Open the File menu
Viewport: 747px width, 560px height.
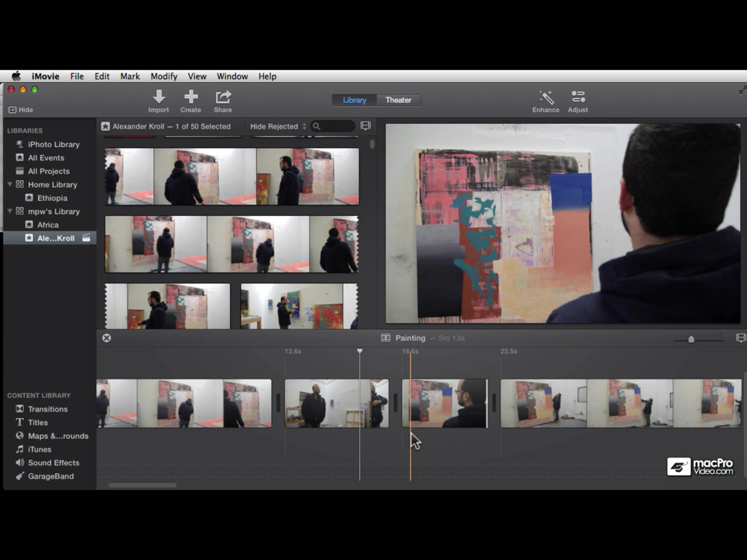pyautogui.click(x=77, y=76)
